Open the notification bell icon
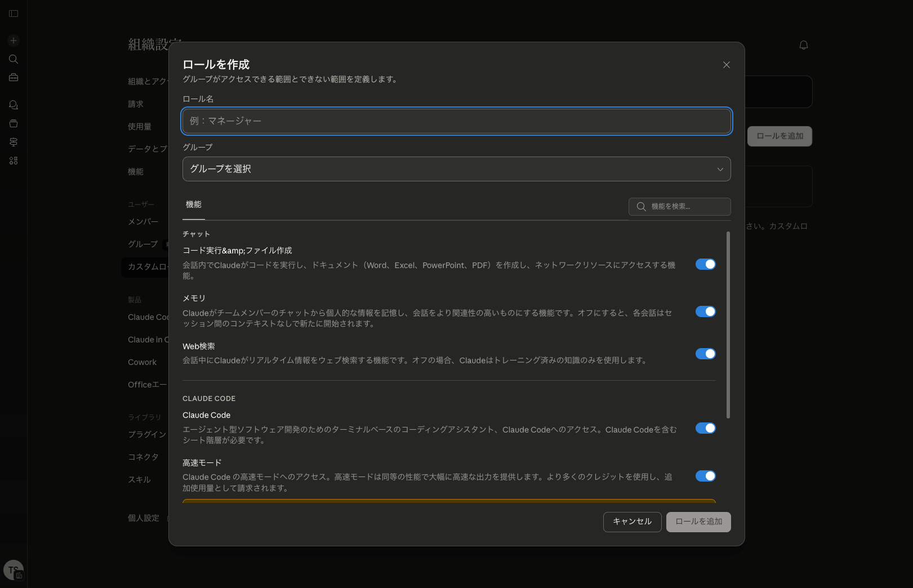Screen dimensions: 913x588 click(x=804, y=45)
